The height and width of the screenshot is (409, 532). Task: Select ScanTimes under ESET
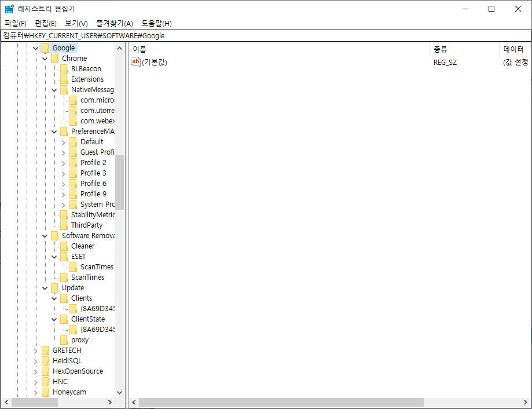97,267
